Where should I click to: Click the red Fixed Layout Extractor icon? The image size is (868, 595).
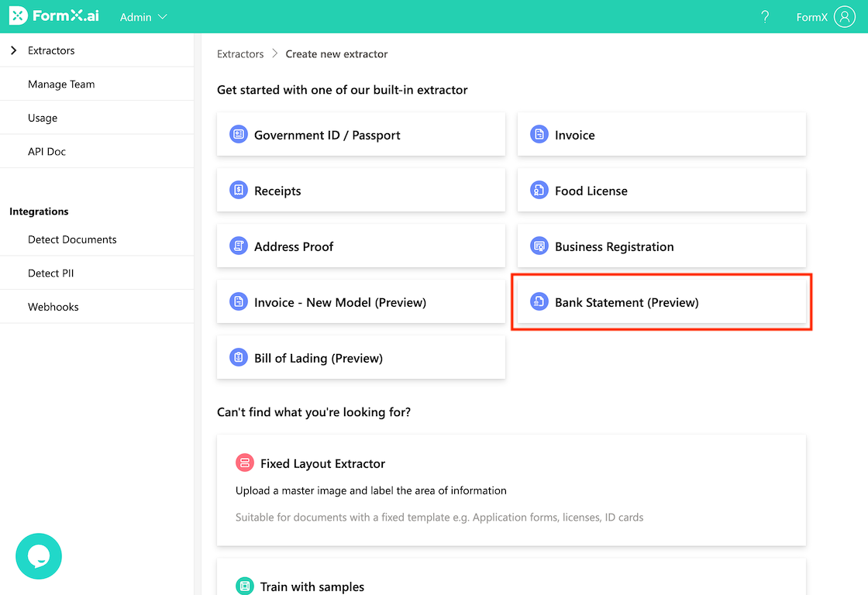(245, 463)
